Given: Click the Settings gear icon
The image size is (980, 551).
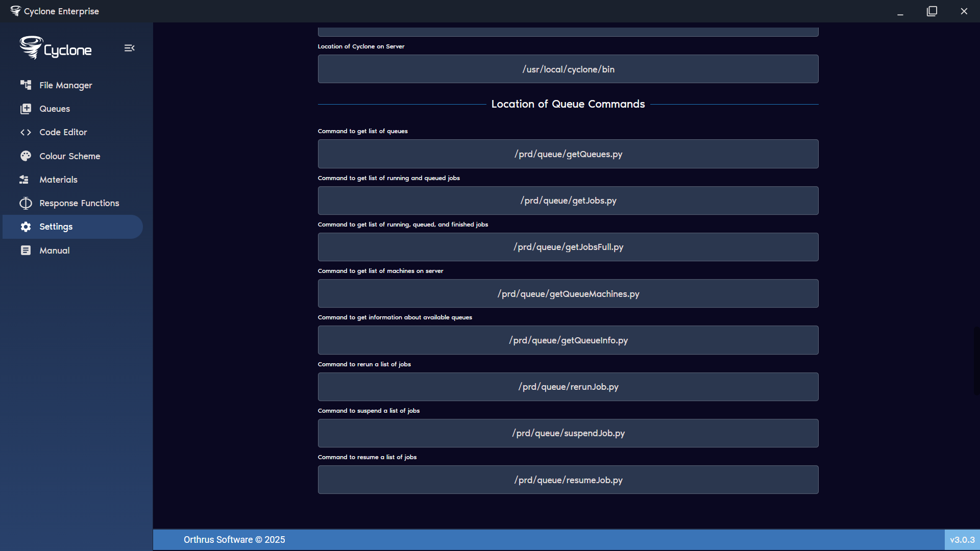Looking at the screenshot, I should pos(26,227).
